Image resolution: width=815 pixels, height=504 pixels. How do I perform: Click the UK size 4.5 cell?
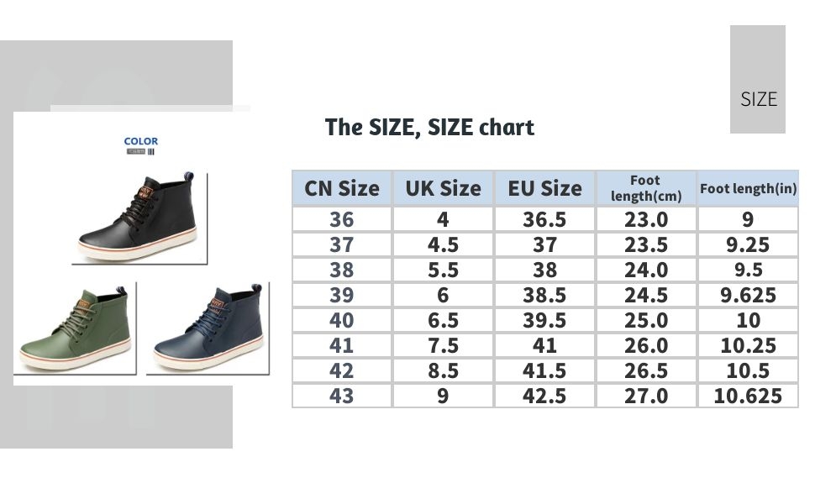[443, 244]
